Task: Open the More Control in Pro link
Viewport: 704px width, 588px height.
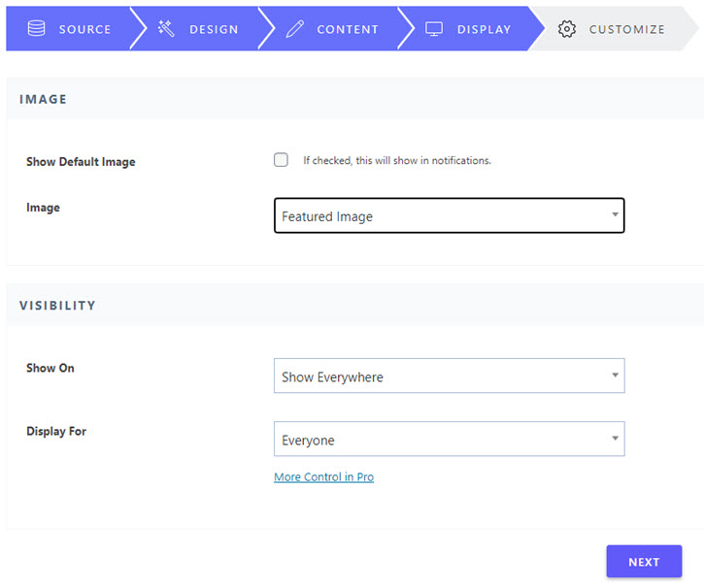Action: point(323,476)
